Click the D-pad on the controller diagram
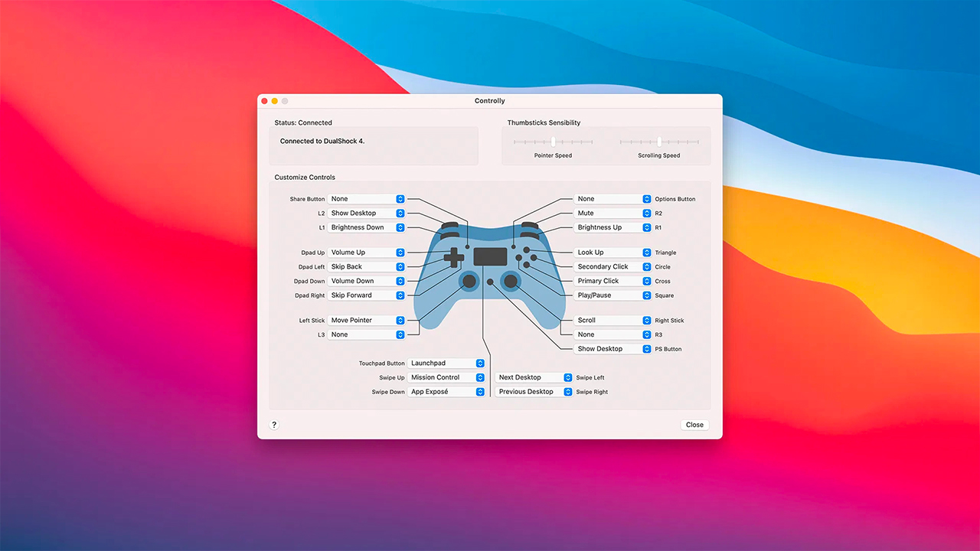This screenshot has width=980, height=551. tap(454, 258)
